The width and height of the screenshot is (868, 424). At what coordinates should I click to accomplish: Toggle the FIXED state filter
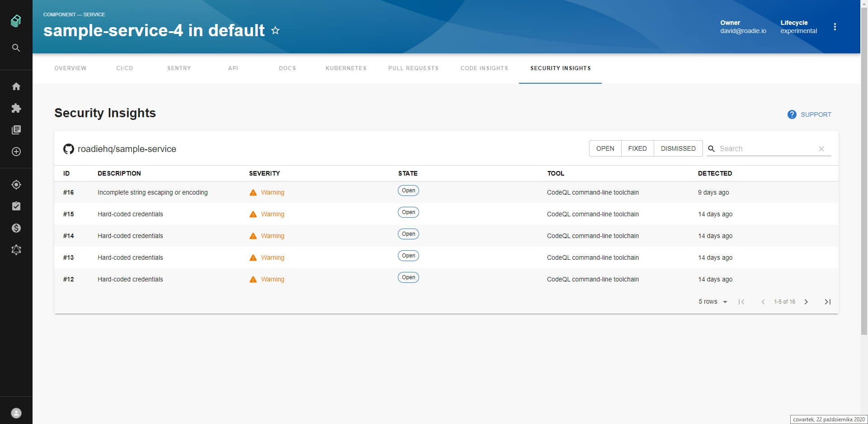pos(637,148)
